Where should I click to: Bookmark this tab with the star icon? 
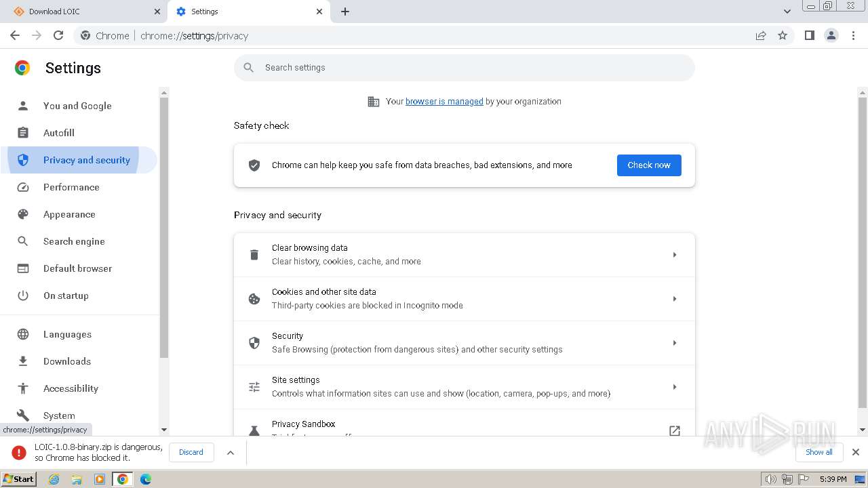pos(783,35)
